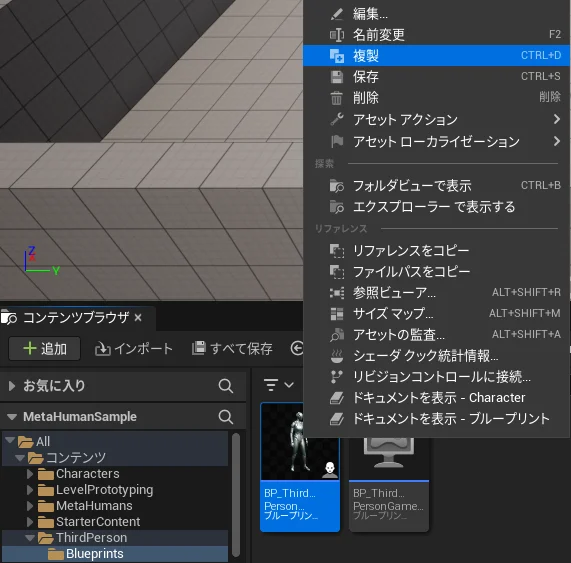The height and width of the screenshot is (563, 571).
Task: Click the wrench icon beside アセット アクション
Action: coord(336,119)
